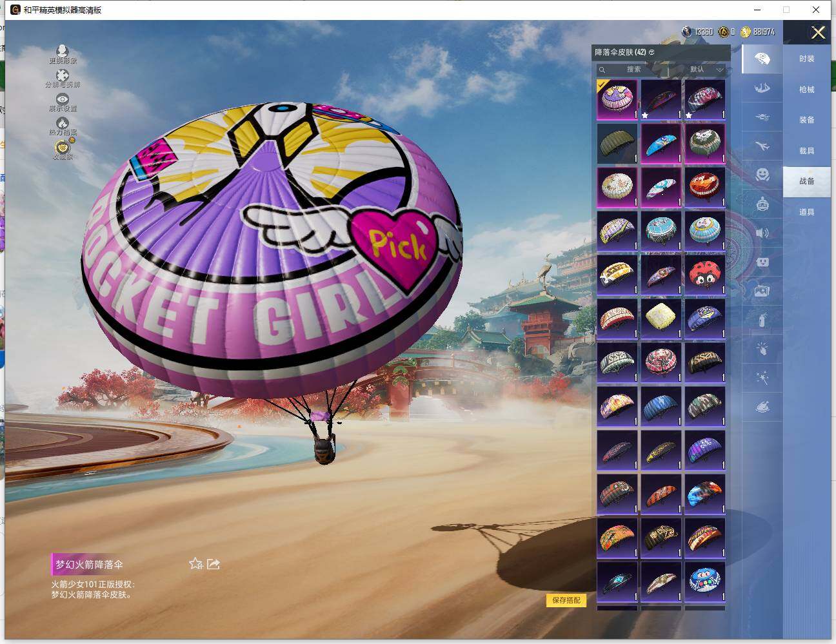Click the yellow 保存搭配 button
Image resolution: width=836 pixels, height=644 pixels.
(x=566, y=600)
